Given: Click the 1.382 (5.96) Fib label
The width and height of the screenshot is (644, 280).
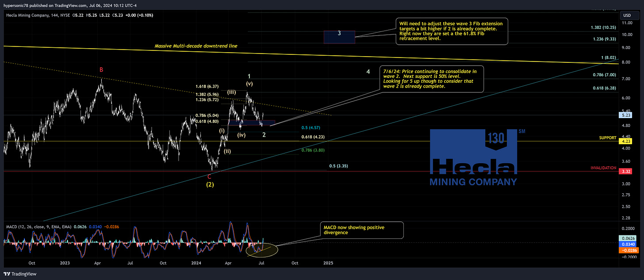Looking at the screenshot, I should pos(207,94).
